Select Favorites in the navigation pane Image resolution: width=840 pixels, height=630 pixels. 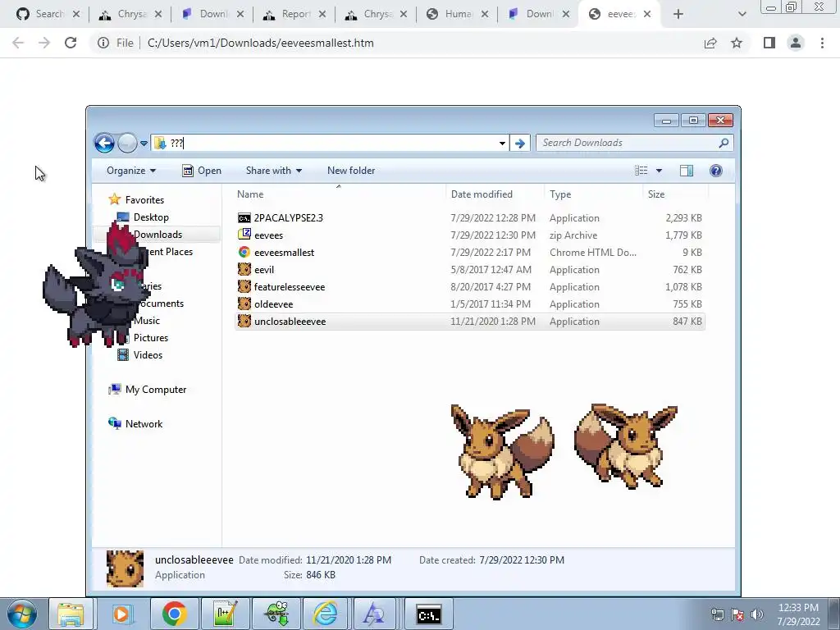coord(144,200)
